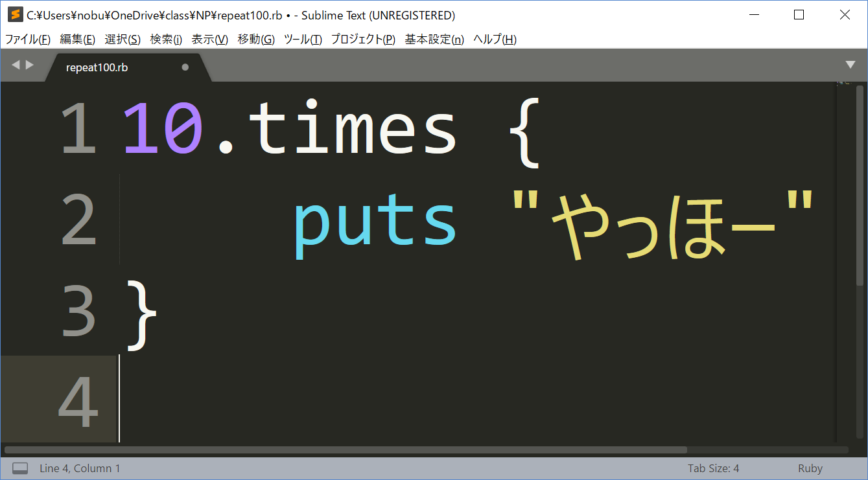The height and width of the screenshot is (480, 868).
Task: Click the Sublime Text title bar icon
Action: click(x=15, y=15)
